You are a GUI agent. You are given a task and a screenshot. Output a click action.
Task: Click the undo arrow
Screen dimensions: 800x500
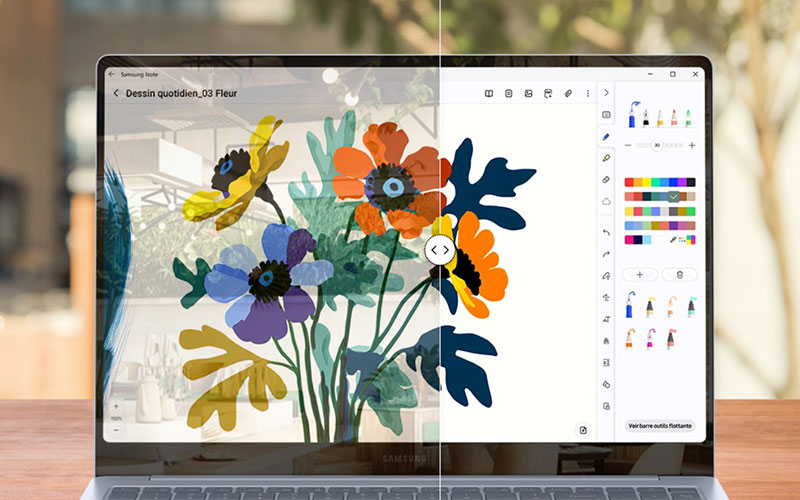pos(606,232)
